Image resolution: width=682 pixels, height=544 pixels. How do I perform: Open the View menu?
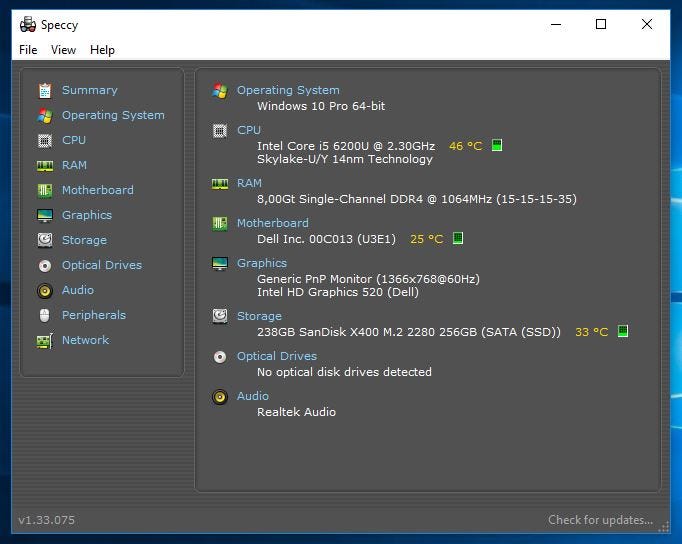click(63, 50)
